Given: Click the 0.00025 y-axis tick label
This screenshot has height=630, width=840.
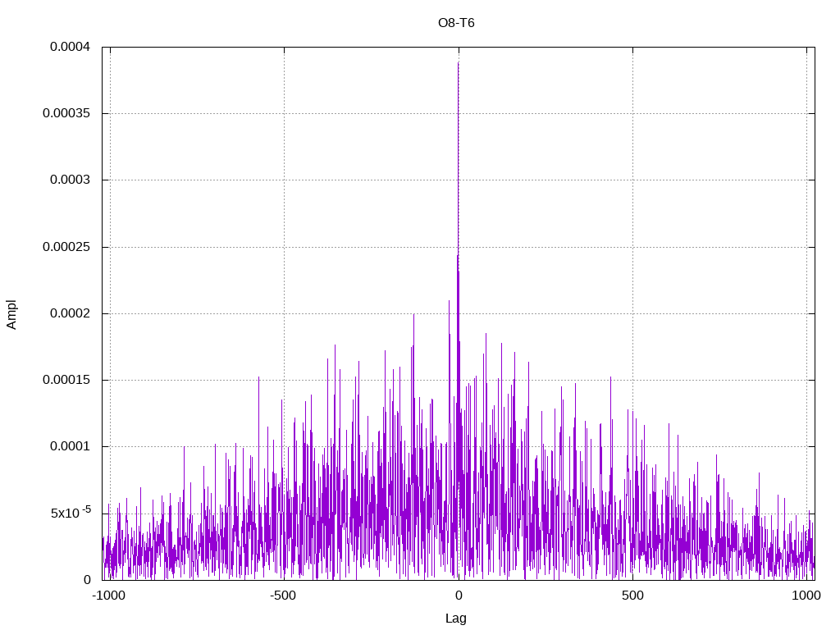Looking at the screenshot, I should point(66,247).
